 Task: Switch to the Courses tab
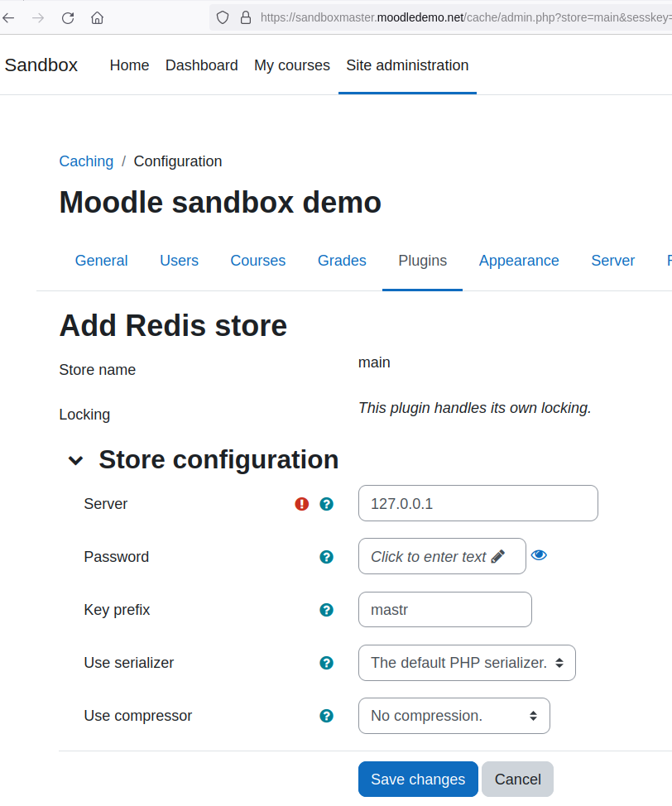coord(258,261)
